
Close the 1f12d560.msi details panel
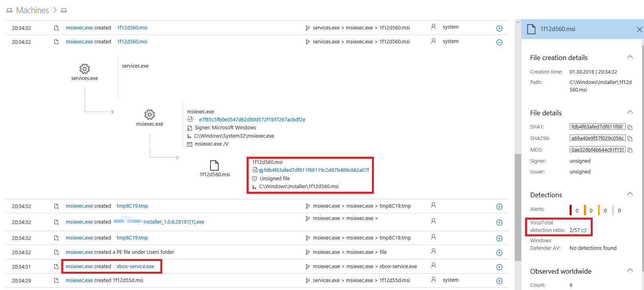(639, 29)
